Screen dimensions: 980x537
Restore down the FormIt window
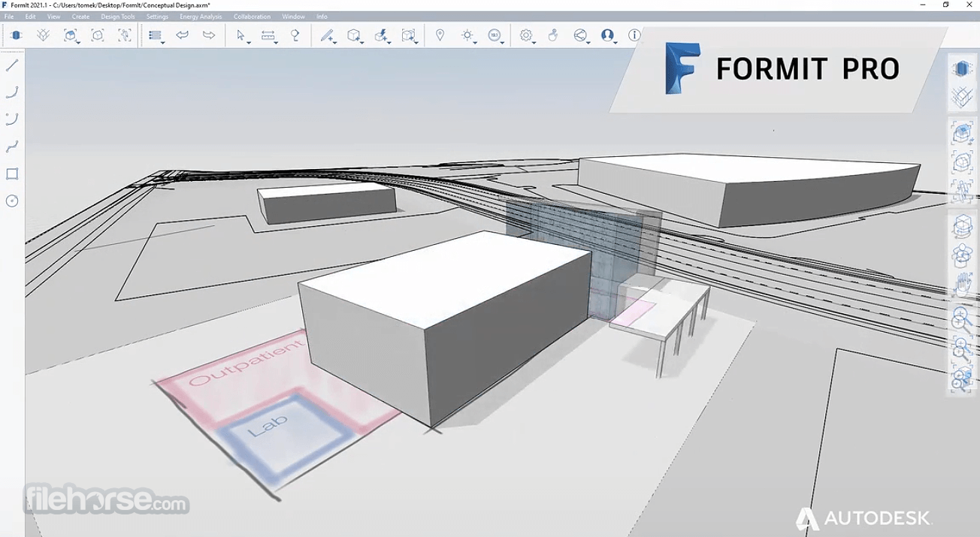(x=945, y=5)
